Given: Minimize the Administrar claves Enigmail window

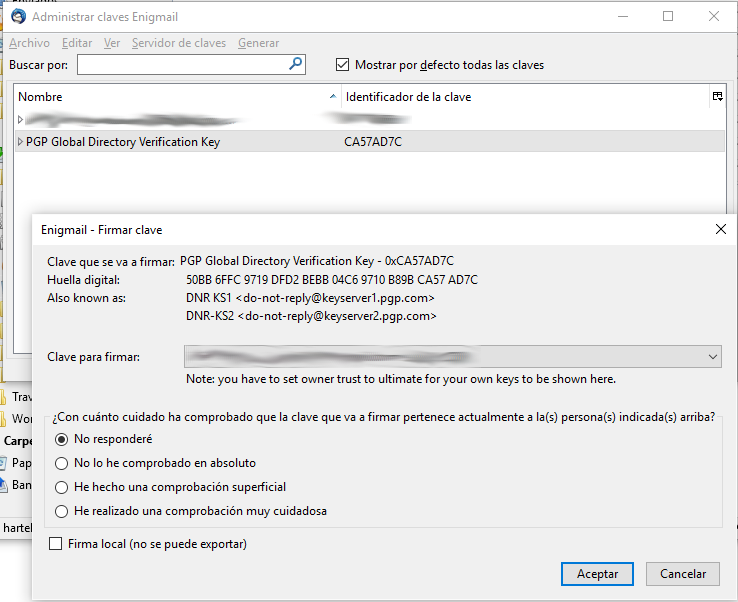Looking at the screenshot, I should tap(623, 16).
